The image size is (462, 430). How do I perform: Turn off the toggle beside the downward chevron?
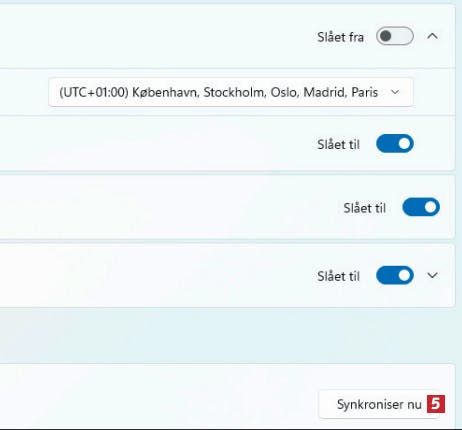pos(395,275)
